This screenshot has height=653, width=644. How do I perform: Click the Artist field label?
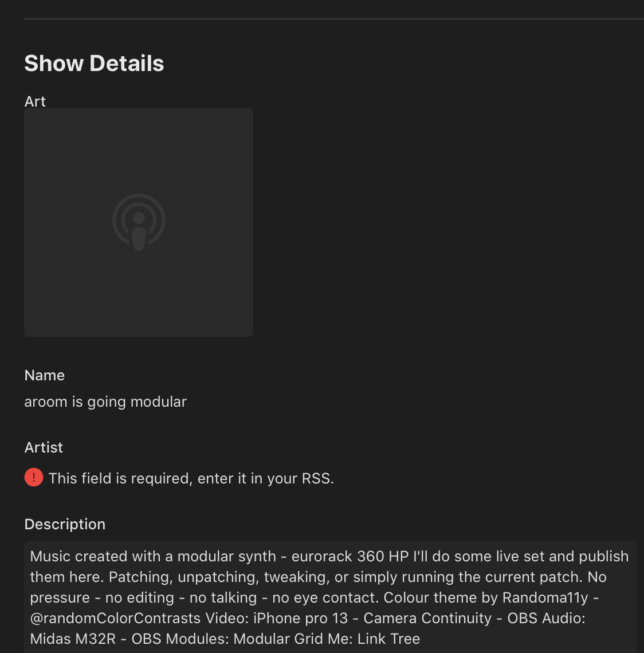[x=44, y=447]
